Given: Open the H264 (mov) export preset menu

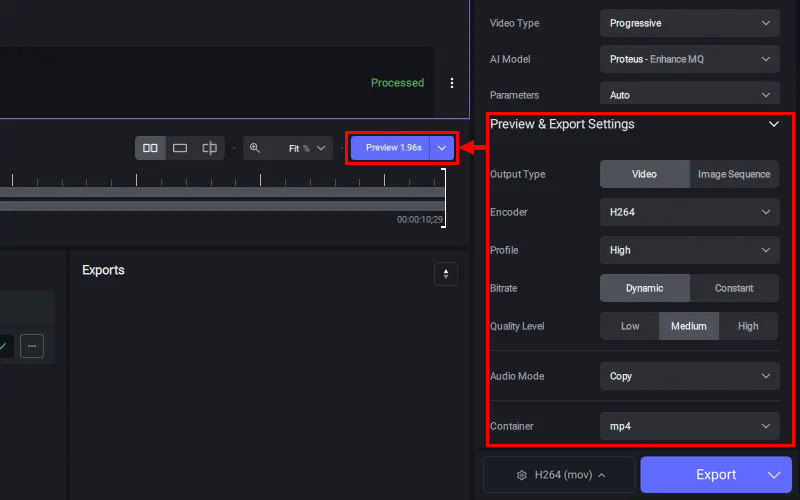Looking at the screenshot, I should tap(558, 475).
